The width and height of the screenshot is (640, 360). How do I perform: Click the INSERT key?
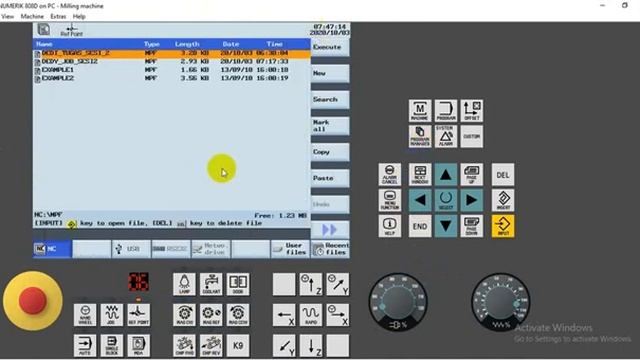pos(503,200)
